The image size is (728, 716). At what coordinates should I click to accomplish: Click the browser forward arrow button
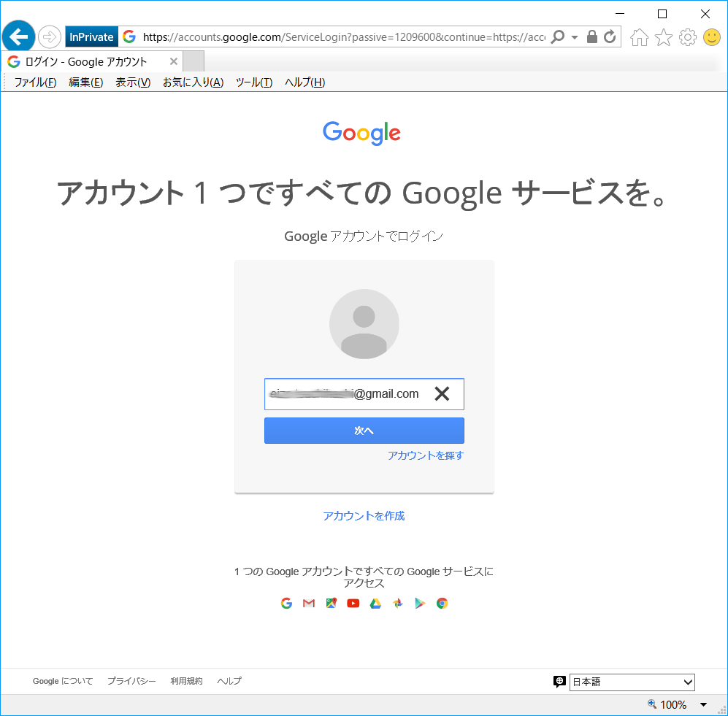[x=49, y=36]
